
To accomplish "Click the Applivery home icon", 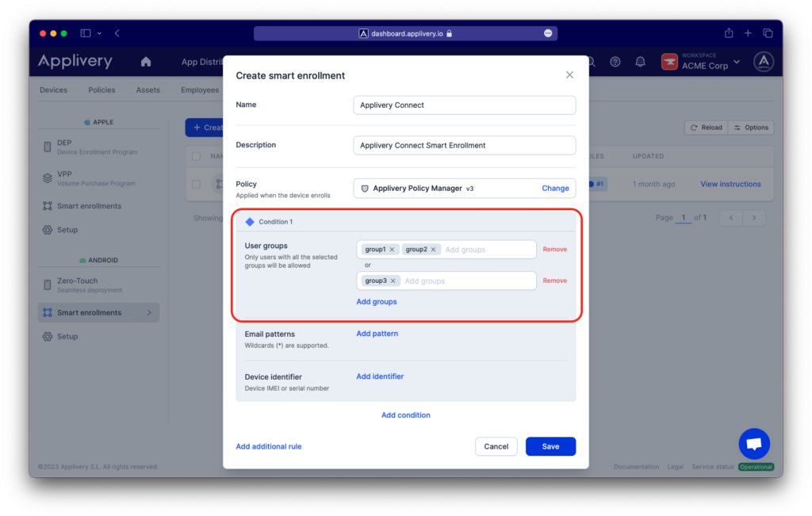I will click(146, 62).
